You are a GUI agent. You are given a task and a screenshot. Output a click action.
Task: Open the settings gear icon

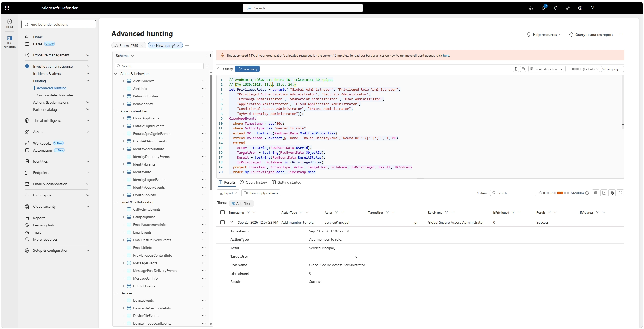580,8
